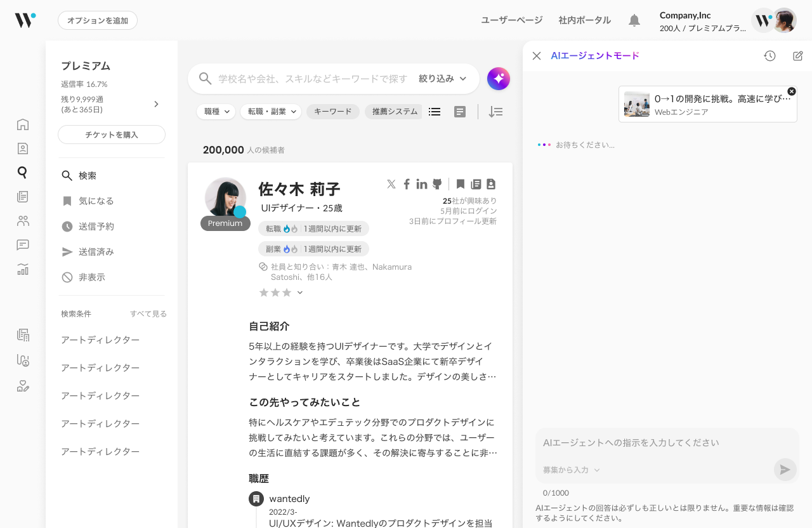Open candidate's LinkedIn profile icon
Viewport: 812px width, 528px height.
tap(422, 184)
